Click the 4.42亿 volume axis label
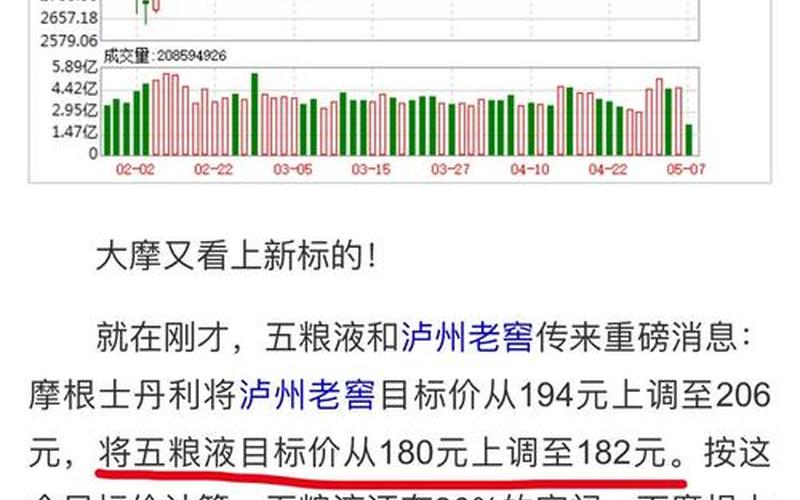Image resolution: width=800 pixels, height=500 pixels. point(74,89)
